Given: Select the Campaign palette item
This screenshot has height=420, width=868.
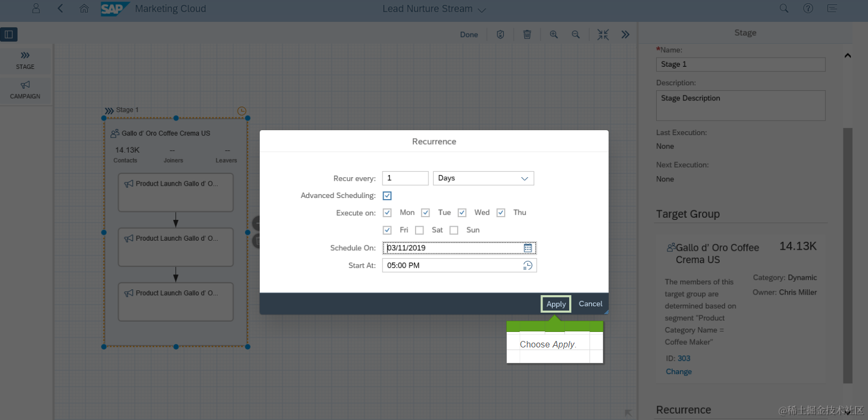Looking at the screenshot, I should [x=25, y=90].
